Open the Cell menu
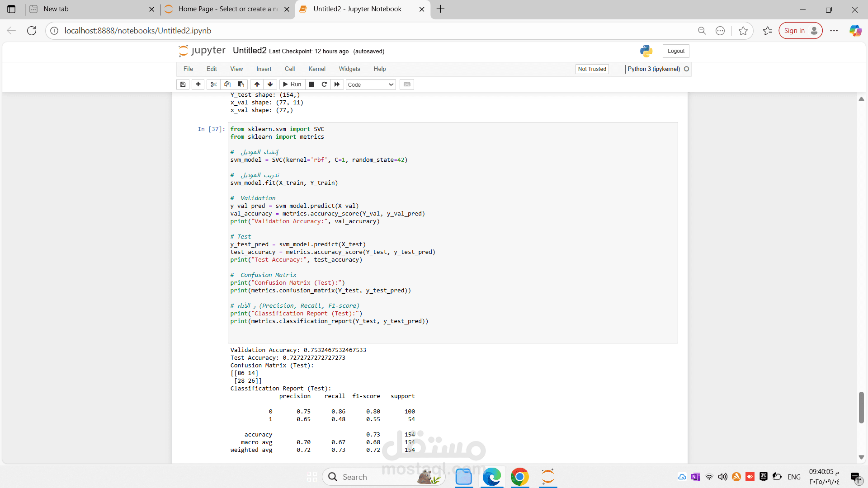 click(x=289, y=69)
